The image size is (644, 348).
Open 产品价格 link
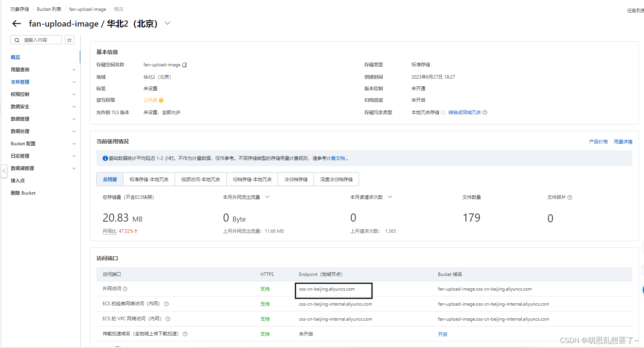coord(598,141)
